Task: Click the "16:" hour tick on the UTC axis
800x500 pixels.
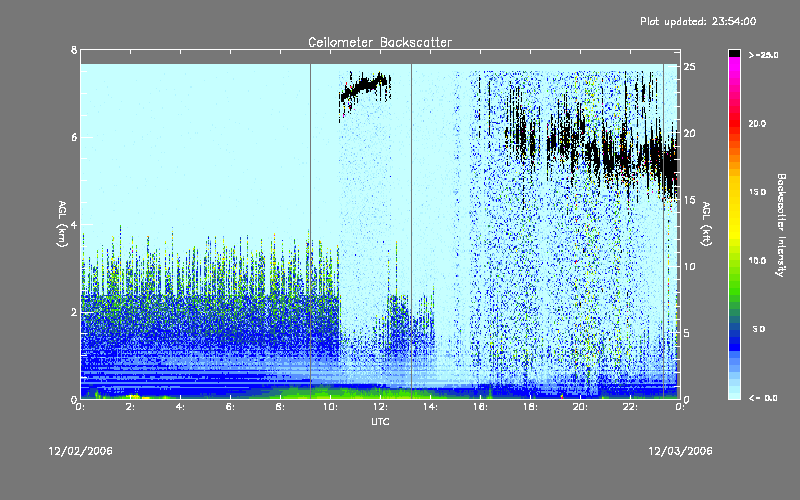Action: (481, 407)
